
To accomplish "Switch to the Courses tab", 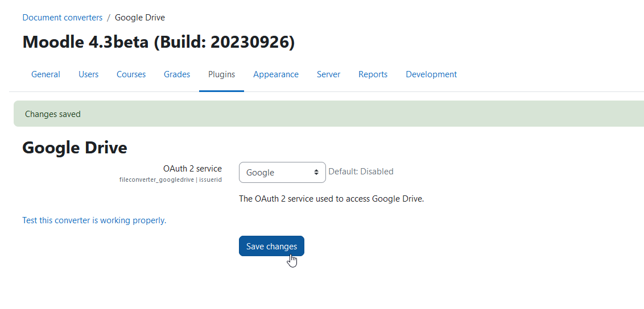I will [x=131, y=74].
